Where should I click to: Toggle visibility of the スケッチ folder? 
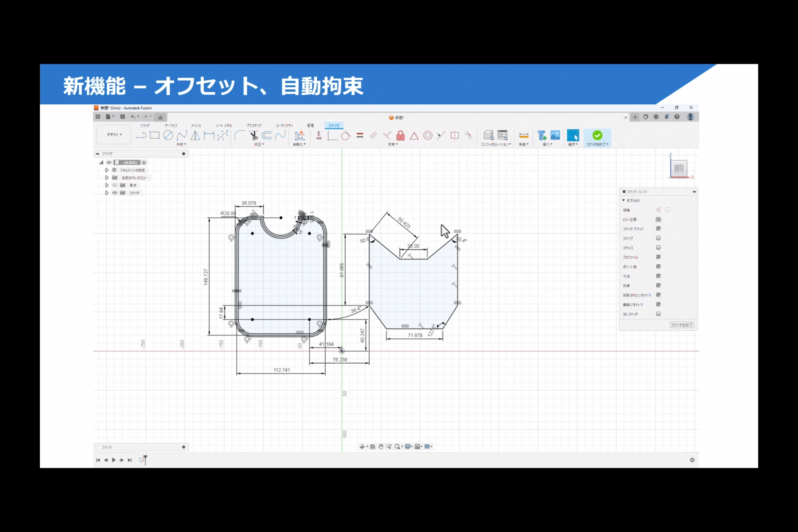(x=115, y=193)
